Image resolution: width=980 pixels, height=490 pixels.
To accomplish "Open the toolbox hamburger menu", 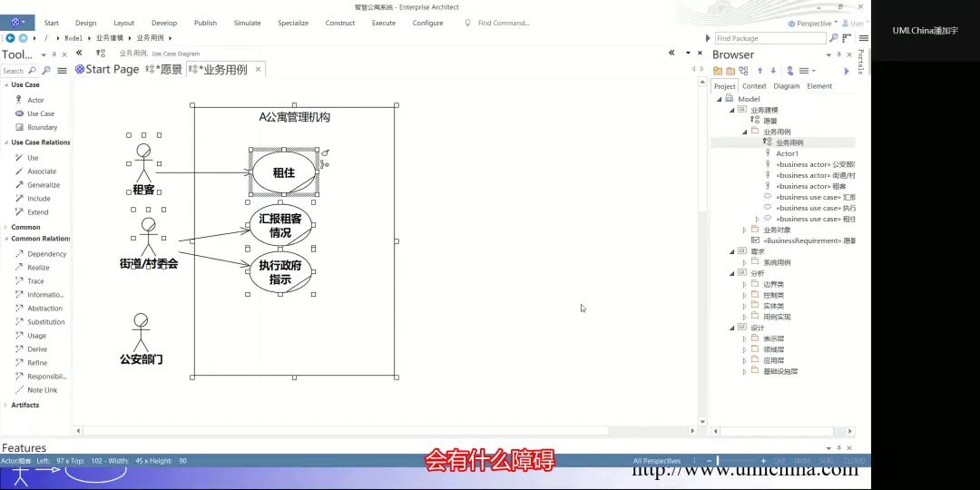I will pos(62,71).
